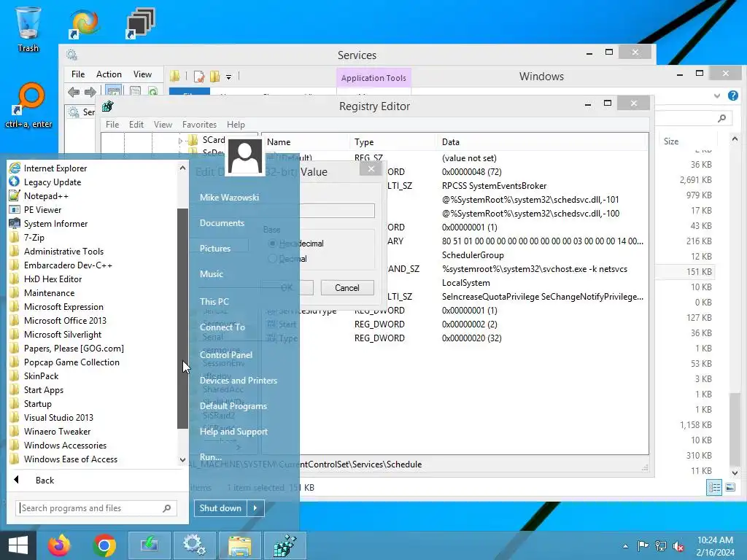
Task: Open Google Chrome from the taskbar
Action: 104,545
